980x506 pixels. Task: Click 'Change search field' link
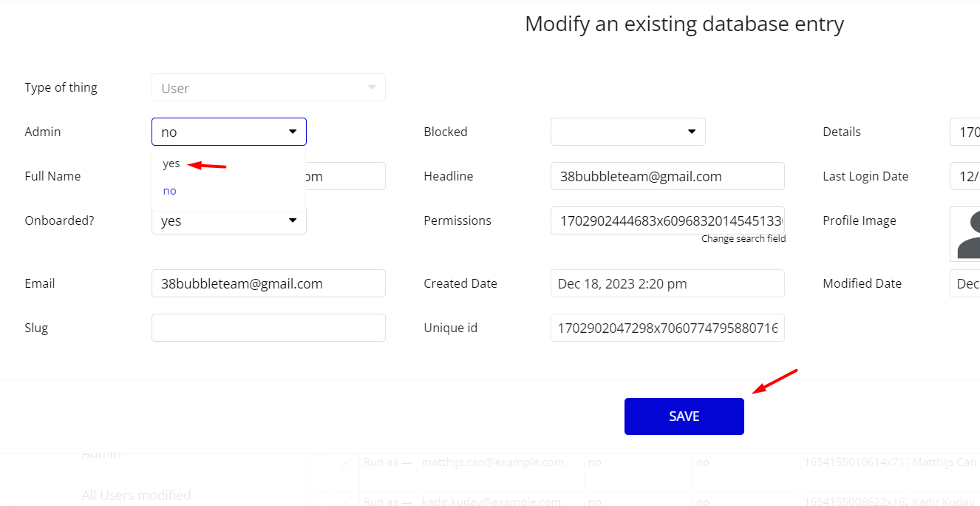click(x=743, y=239)
